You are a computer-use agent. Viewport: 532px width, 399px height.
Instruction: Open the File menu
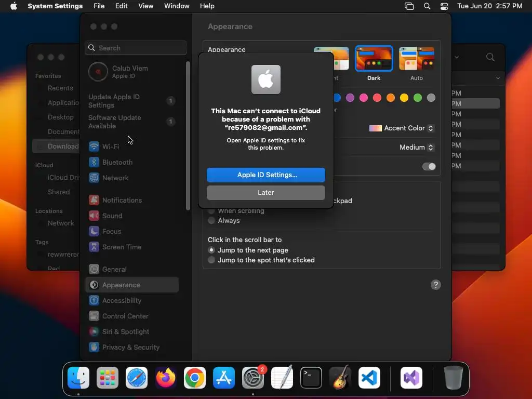(x=99, y=6)
